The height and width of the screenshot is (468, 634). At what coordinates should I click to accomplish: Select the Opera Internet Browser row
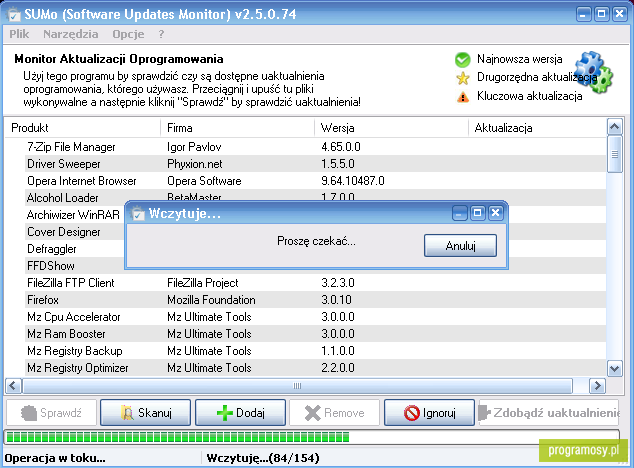pyautogui.click(x=305, y=181)
